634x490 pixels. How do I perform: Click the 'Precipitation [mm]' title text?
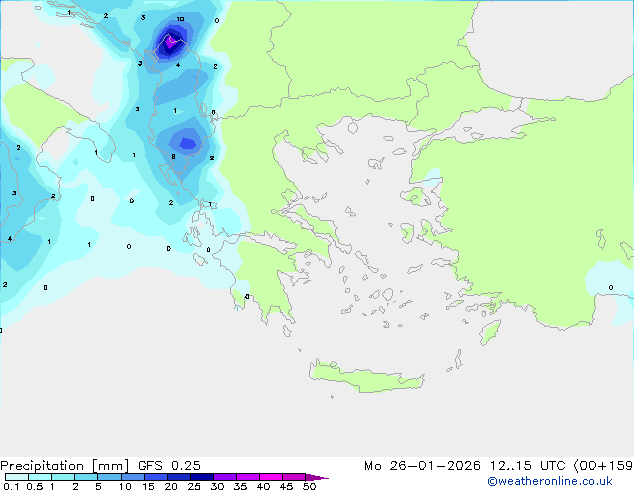click(x=65, y=466)
